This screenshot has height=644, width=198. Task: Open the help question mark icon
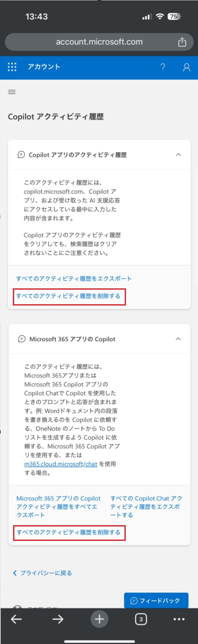pyautogui.click(x=163, y=67)
